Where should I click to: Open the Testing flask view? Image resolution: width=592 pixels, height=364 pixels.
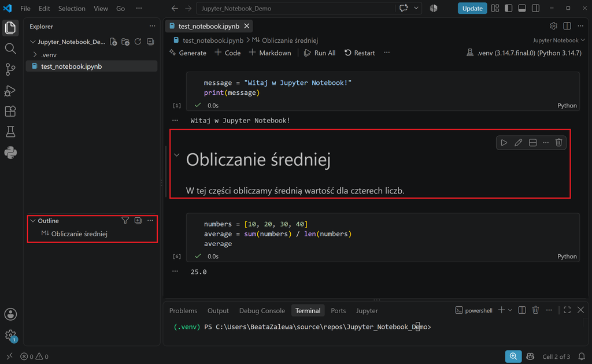(x=10, y=132)
